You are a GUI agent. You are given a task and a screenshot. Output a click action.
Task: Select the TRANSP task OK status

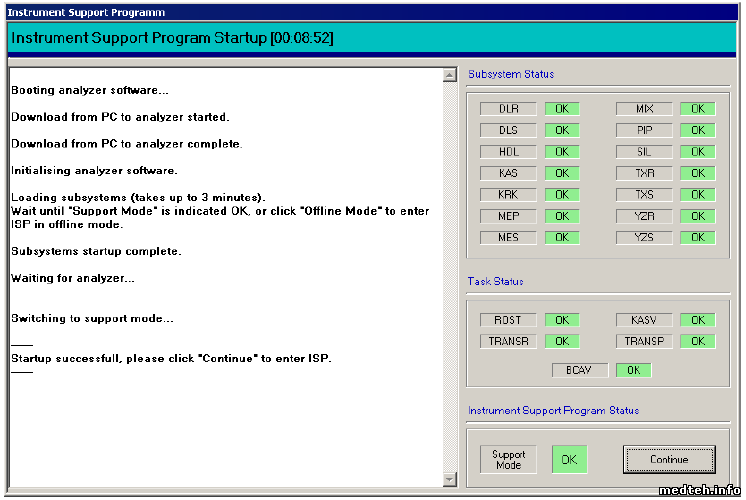point(697,341)
